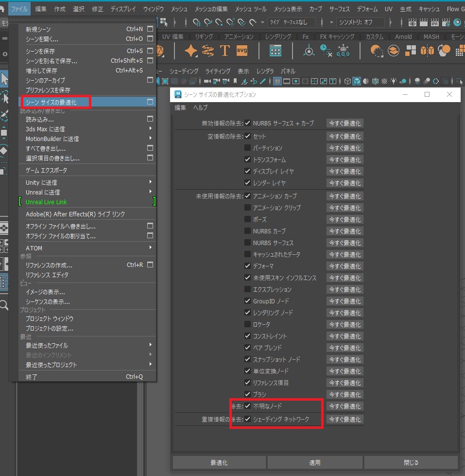
Task: Click the SVG tool icon on shelf
Action: click(242, 51)
